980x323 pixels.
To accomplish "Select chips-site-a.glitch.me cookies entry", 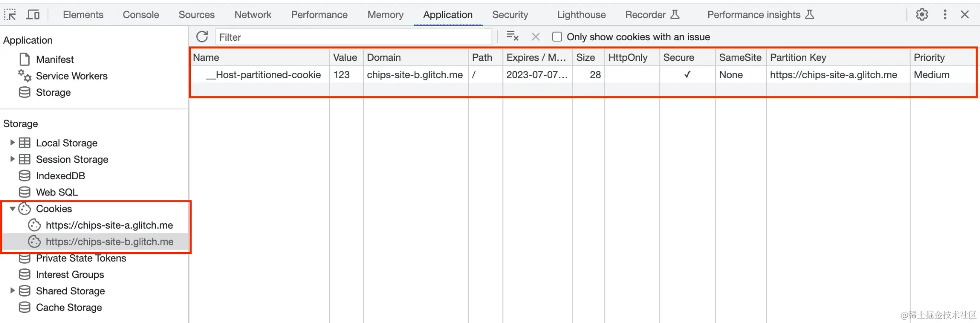I will (x=109, y=225).
